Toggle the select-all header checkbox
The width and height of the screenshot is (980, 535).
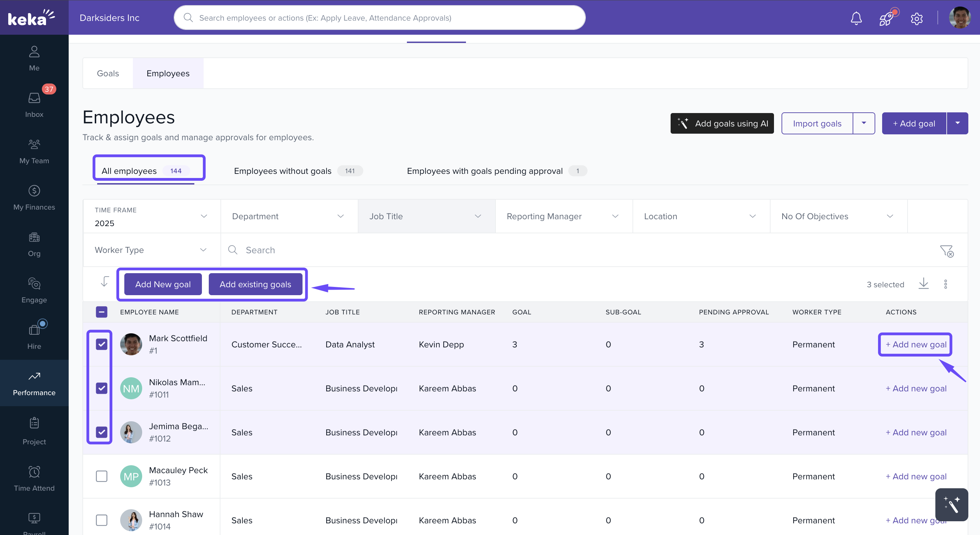102,312
